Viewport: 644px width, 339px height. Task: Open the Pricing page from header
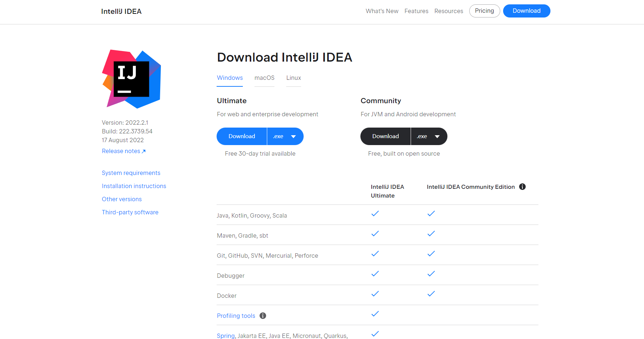484,11
